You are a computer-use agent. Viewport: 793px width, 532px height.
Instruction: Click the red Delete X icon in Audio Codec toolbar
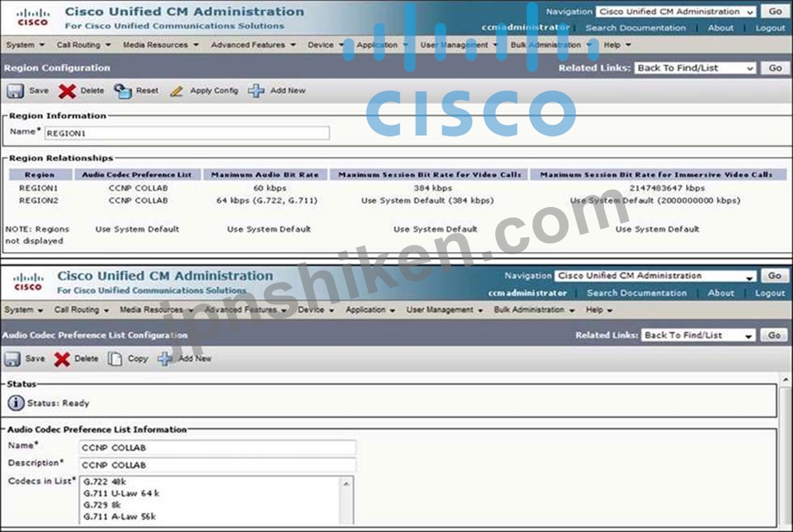(x=62, y=360)
